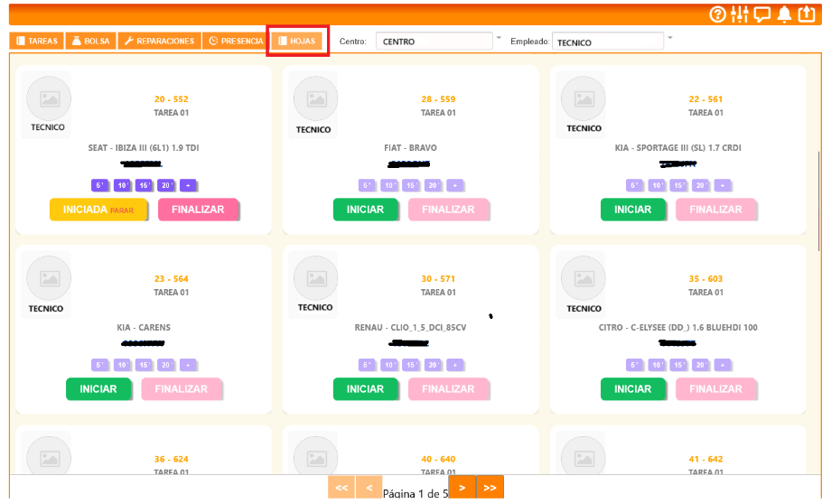831x504 pixels.
Task: Click + time button on CITRO C-ELYSEE card
Action: click(723, 365)
